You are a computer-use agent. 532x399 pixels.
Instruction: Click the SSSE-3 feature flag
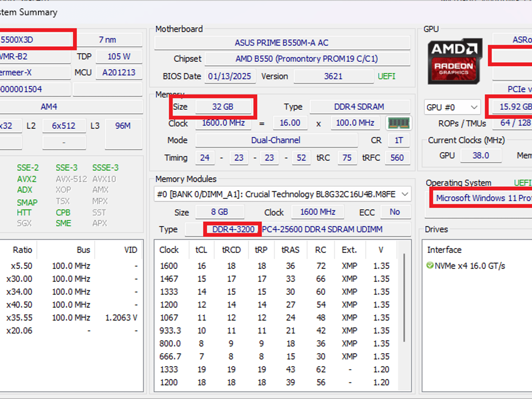(105, 168)
